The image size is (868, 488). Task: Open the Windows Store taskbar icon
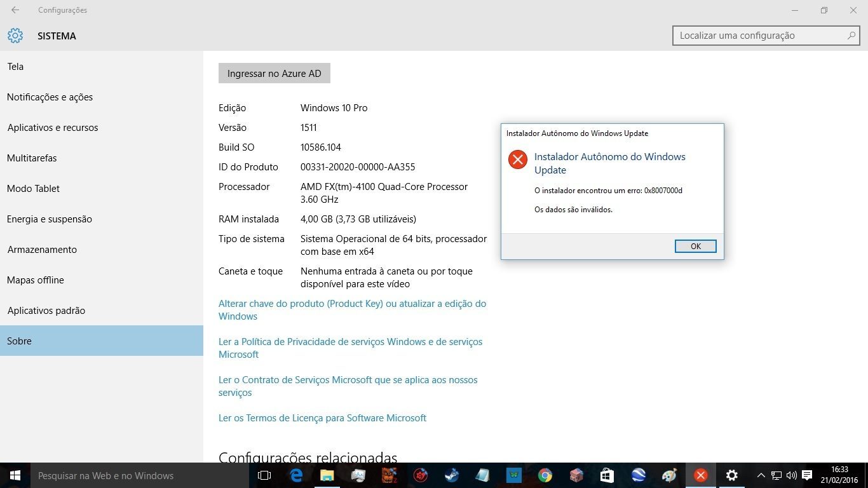607,475
